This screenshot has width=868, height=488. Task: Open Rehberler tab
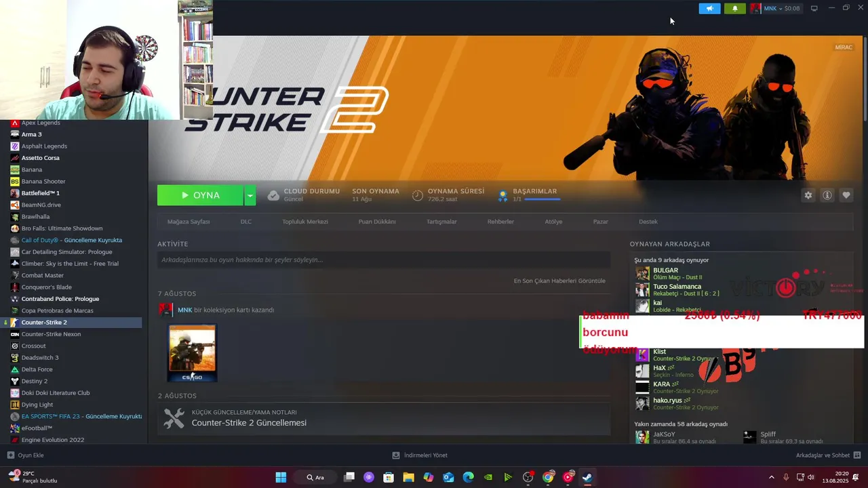click(x=500, y=222)
